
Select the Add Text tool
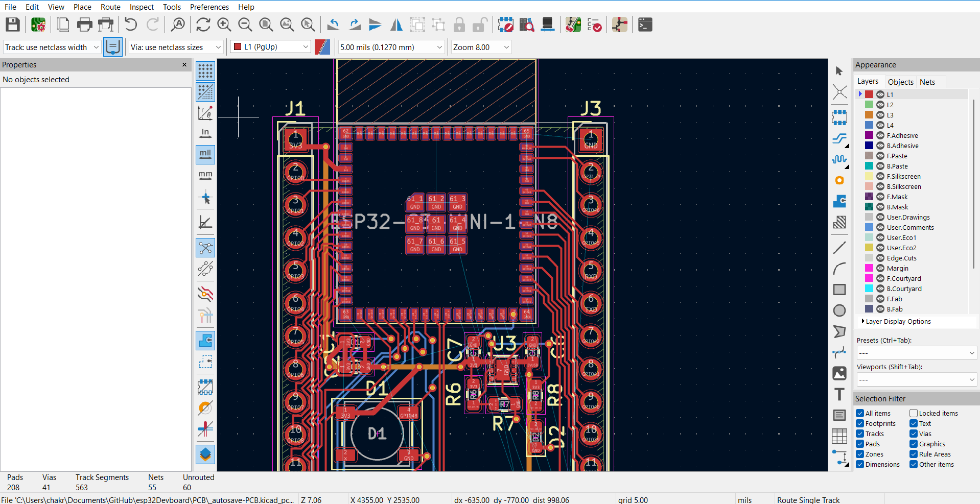tap(839, 394)
